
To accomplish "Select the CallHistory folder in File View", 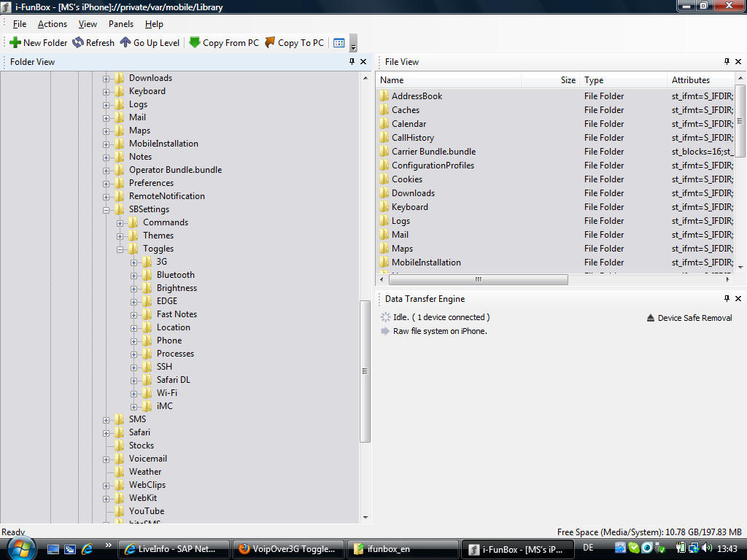I will pyautogui.click(x=412, y=138).
